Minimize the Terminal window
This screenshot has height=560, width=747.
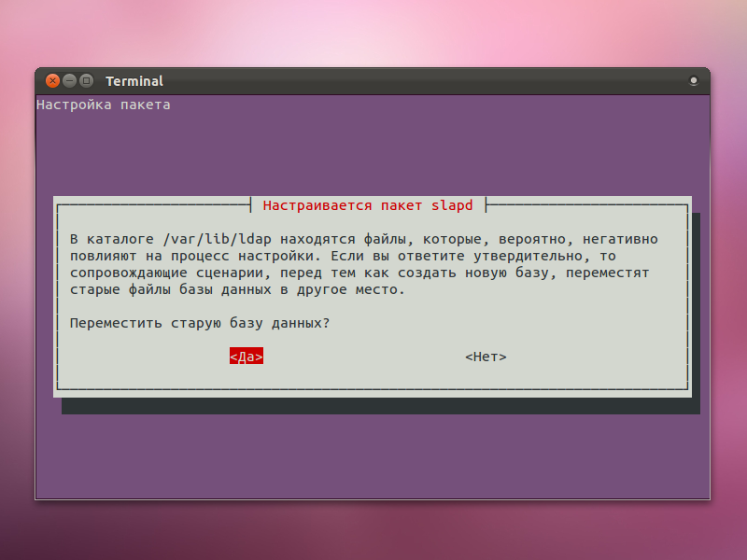tap(69, 81)
